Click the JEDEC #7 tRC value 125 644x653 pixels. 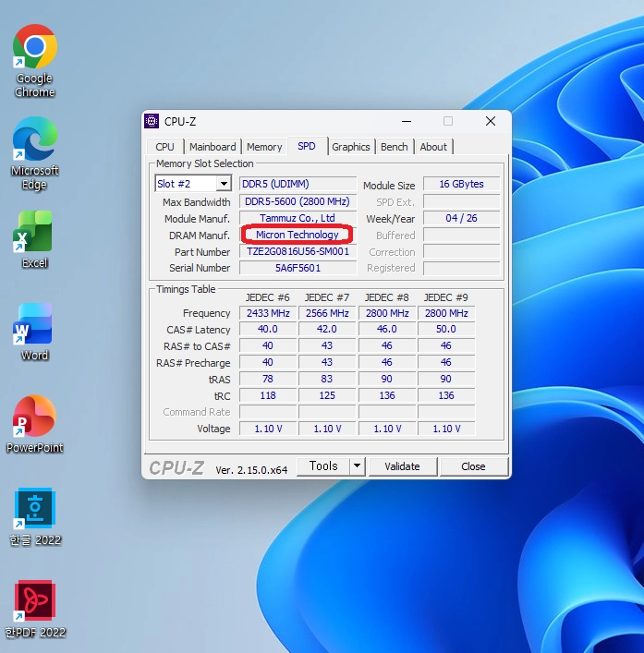click(327, 395)
